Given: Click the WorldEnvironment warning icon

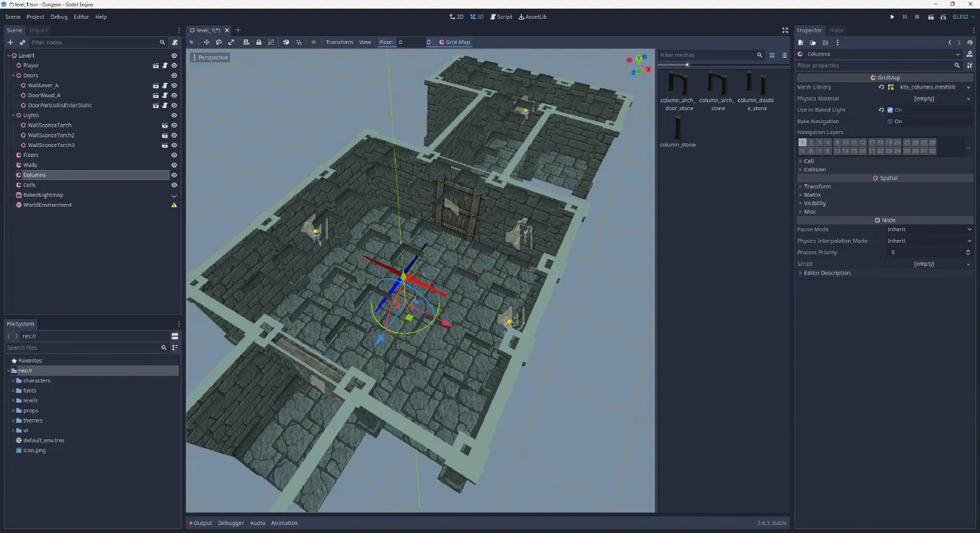Looking at the screenshot, I should (x=174, y=205).
